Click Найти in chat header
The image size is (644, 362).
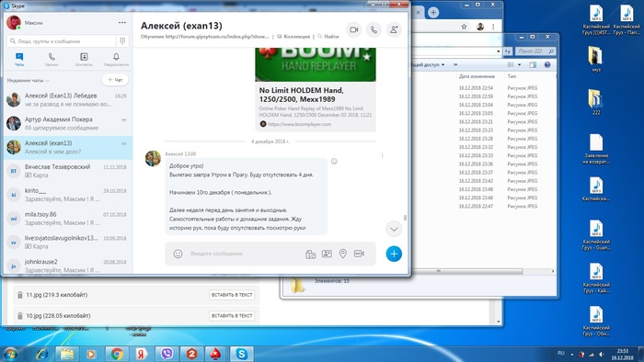coord(328,37)
